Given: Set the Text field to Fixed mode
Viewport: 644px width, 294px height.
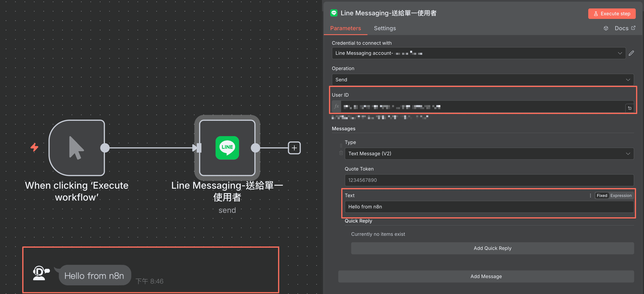Looking at the screenshot, I should (602, 195).
